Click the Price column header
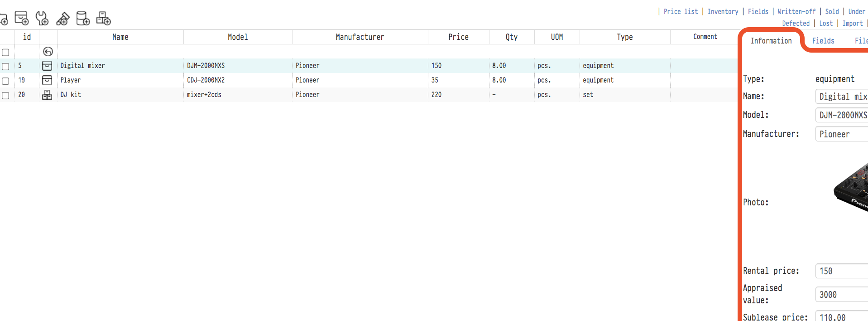Screen dimensions: 868x321 click(458, 37)
